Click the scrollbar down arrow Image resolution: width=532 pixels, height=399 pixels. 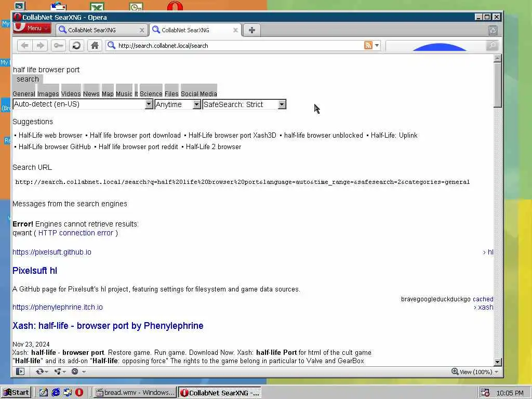click(497, 362)
